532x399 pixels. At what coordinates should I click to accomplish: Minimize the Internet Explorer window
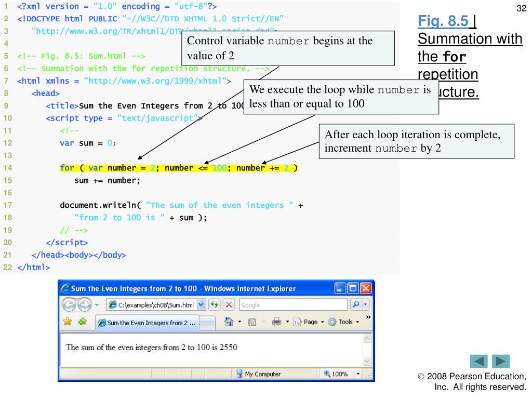(340, 288)
